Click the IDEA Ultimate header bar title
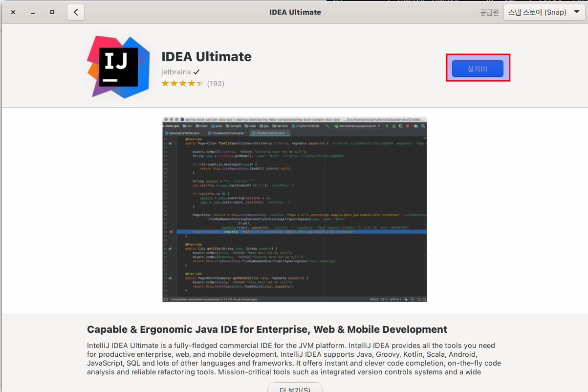 coord(295,12)
